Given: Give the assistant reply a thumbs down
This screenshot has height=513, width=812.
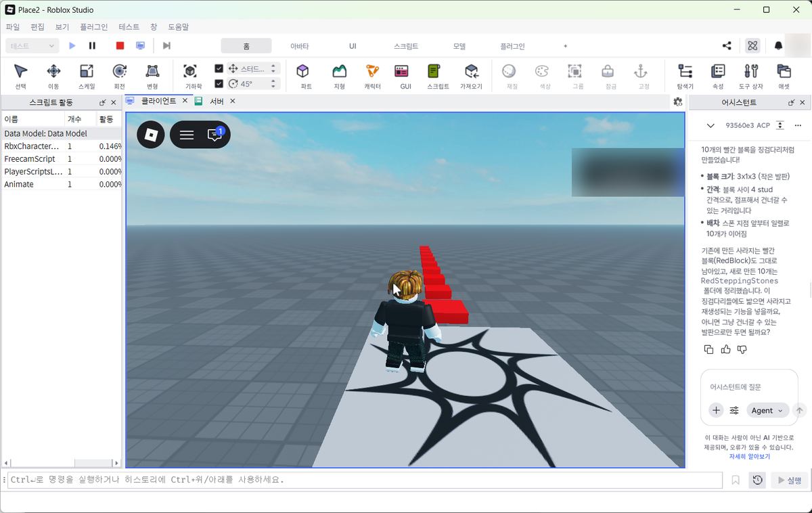Looking at the screenshot, I should click(x=742, y=349).
